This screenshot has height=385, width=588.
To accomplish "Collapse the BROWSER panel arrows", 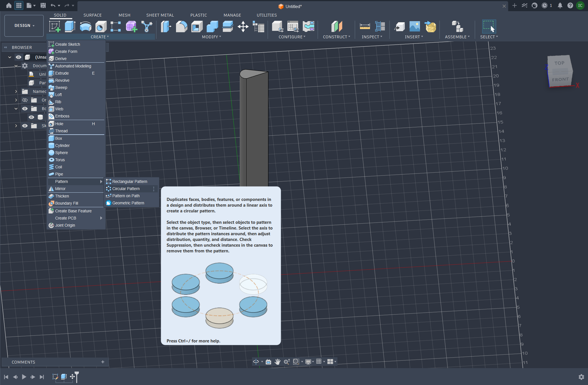I will [5, 47].
